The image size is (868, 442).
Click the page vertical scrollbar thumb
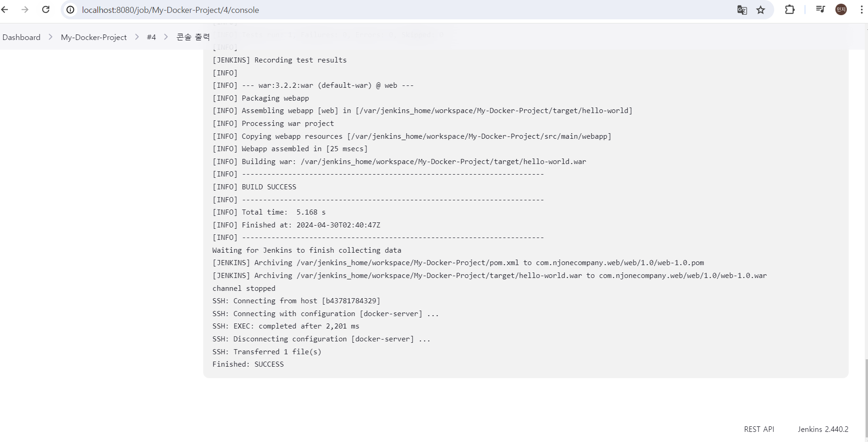point(866,398)
